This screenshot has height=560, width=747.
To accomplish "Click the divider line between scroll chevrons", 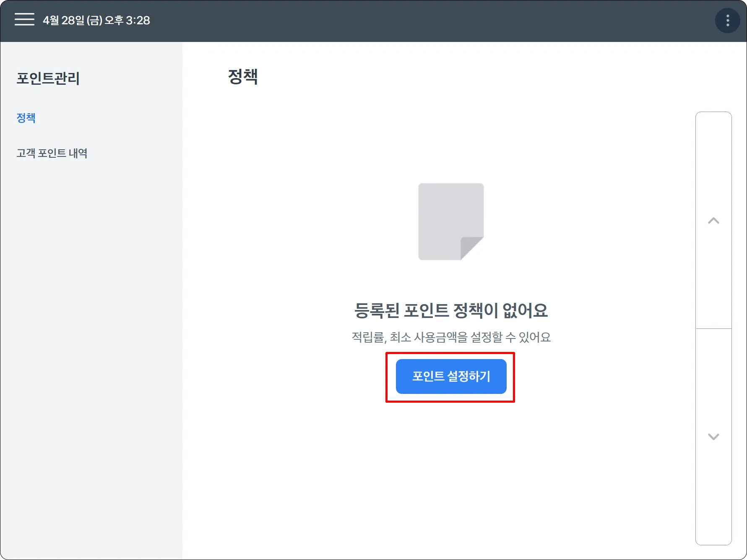I will 713,328.
